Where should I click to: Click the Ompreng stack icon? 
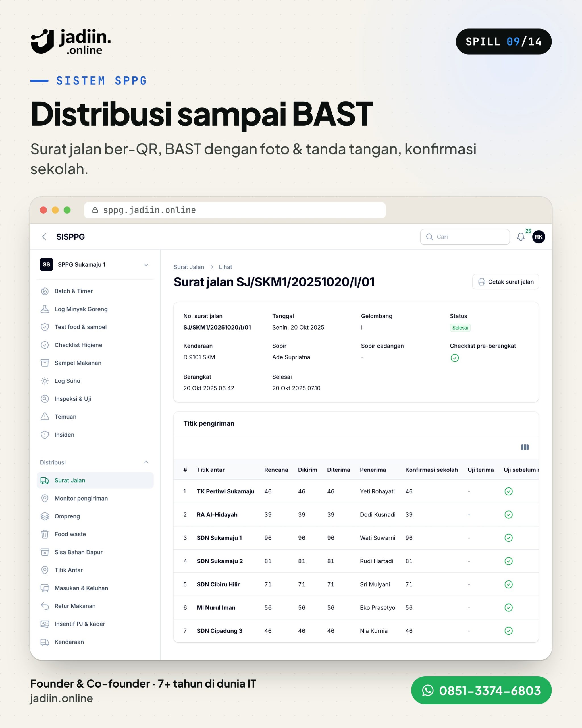click(x=45, y=516)
